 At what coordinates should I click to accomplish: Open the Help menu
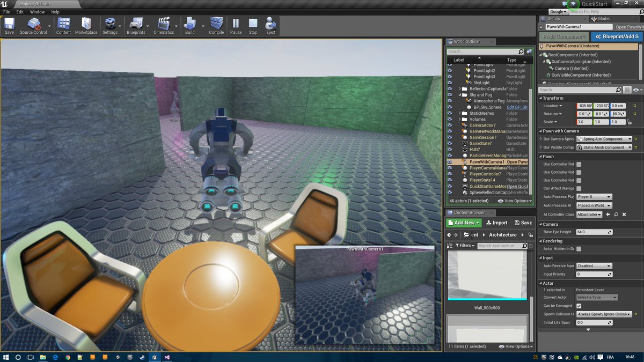55,12
